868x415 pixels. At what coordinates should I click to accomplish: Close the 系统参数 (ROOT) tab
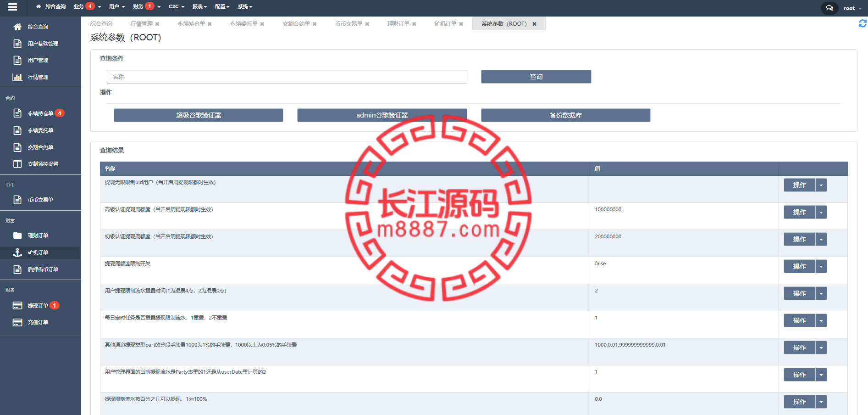pyautogui.click(x=534, y=24)
